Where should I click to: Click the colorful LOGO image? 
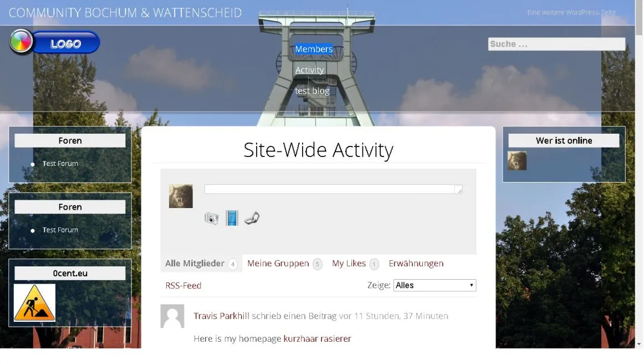55,42
